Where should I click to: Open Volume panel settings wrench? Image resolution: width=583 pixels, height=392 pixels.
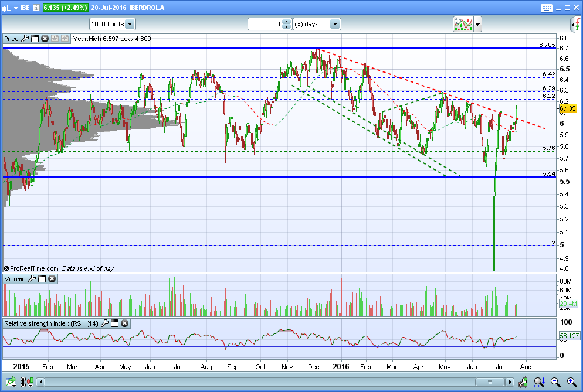coord(32,279)
